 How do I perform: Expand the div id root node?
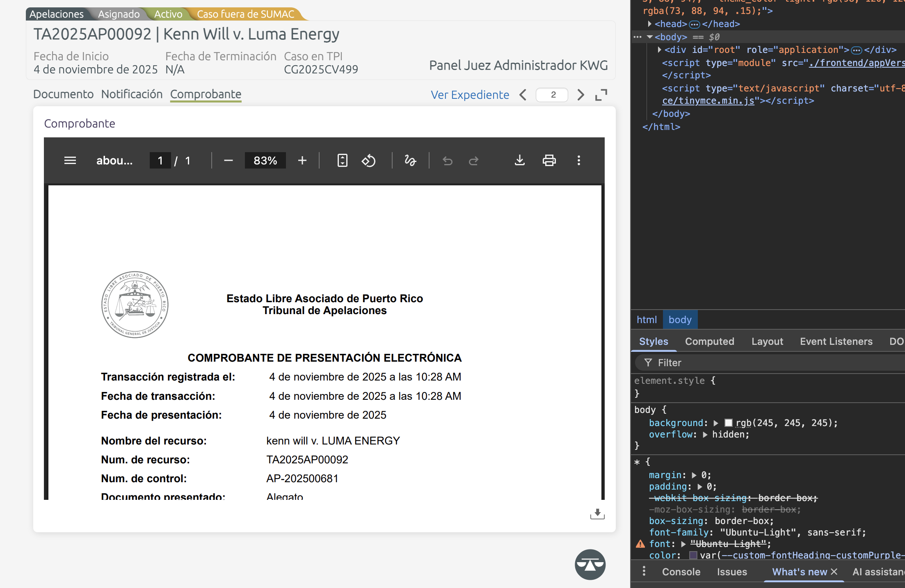click(659, 50)
